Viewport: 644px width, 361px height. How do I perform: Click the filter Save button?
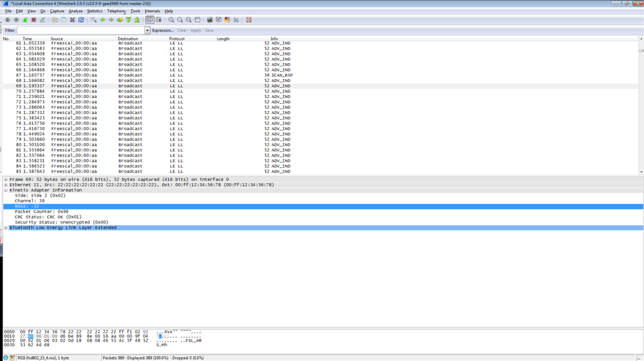click(209, 30)
